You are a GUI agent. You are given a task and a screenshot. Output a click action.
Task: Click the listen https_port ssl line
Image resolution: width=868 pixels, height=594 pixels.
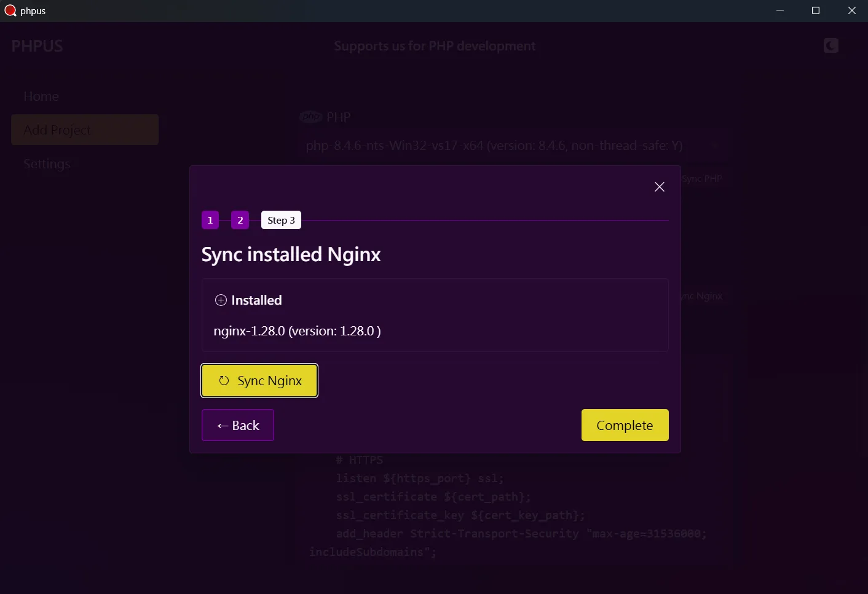pos(420,479)
